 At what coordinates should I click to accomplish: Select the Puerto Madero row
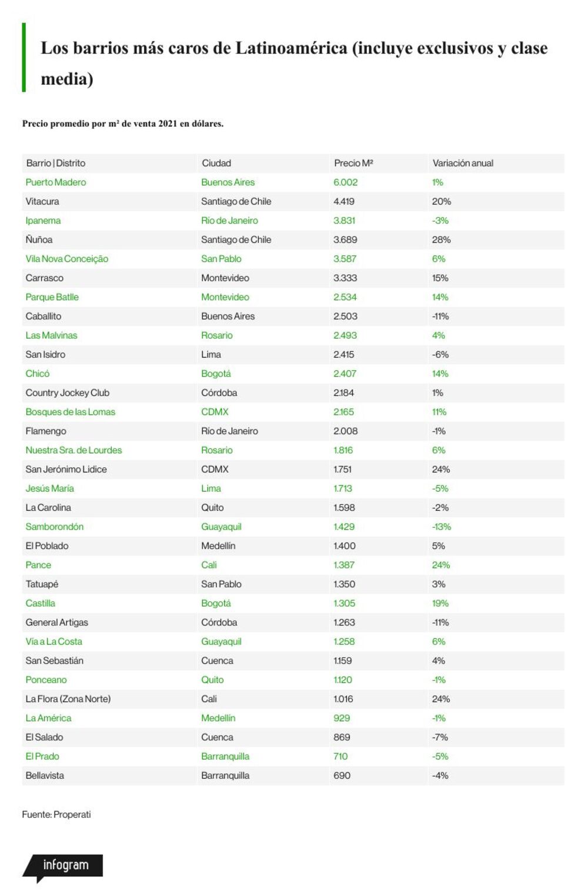click(x=293, y=182)
